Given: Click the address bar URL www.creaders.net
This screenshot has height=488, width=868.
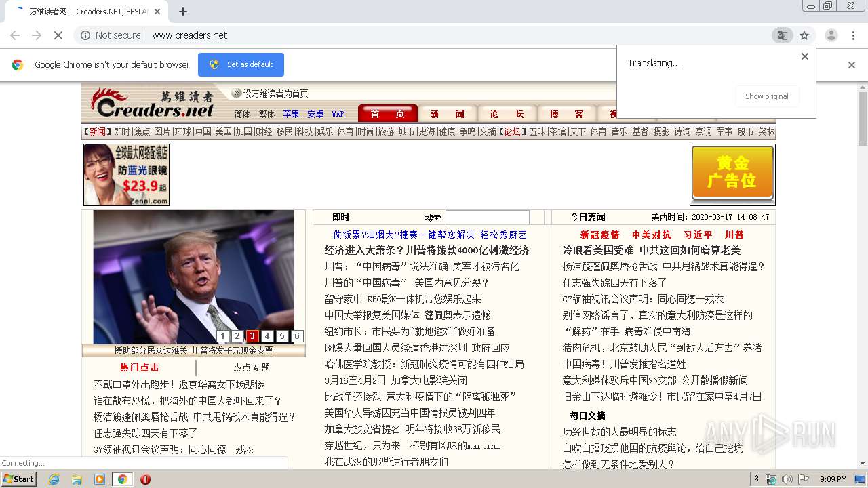Looking at the screenshot, I should click(190, 35).
